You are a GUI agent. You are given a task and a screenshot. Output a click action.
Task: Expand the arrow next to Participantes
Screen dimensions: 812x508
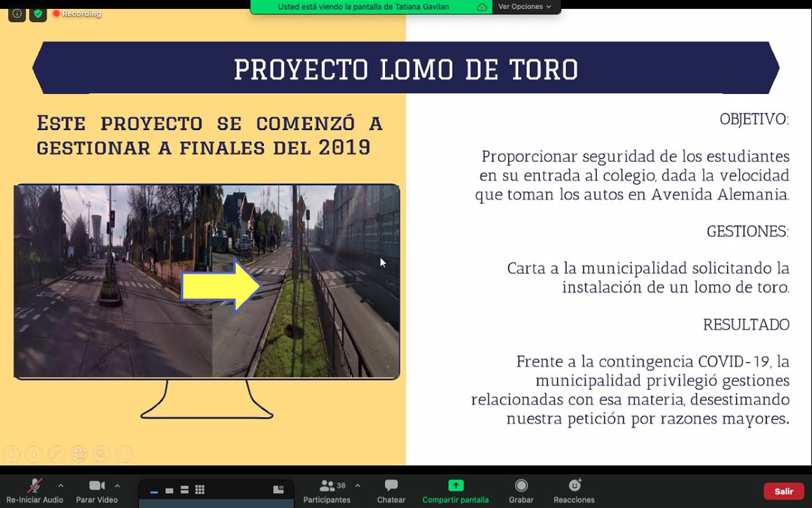click(x=357, y=485)
